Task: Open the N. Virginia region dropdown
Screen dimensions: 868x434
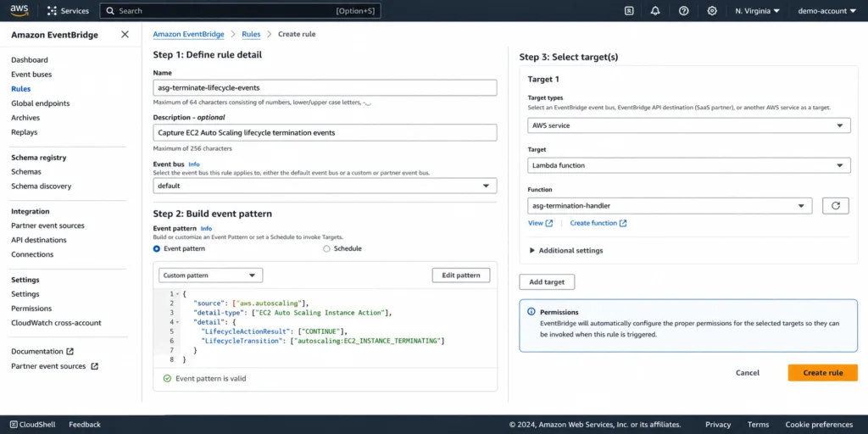Action: (x=757, y=10)
